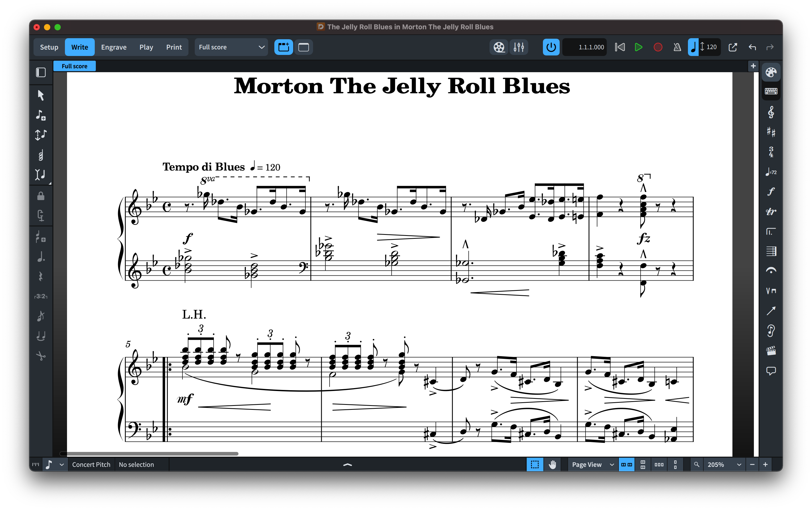Screen dimensions: 812x510
Task: Select the rests tool
Action: point(41,276)
